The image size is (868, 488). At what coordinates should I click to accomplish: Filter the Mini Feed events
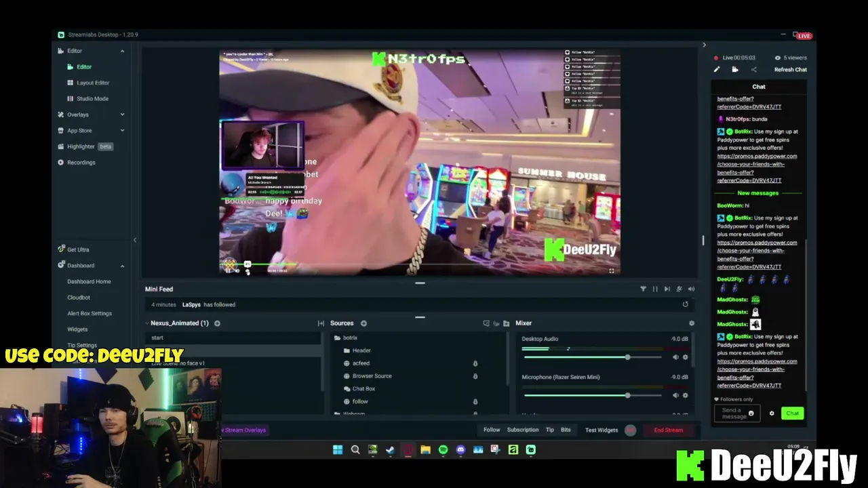643,289
